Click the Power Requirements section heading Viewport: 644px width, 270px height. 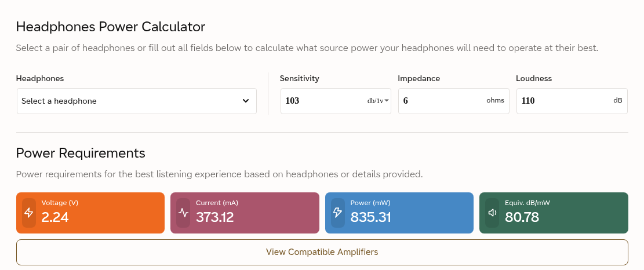tap(81, 153)
